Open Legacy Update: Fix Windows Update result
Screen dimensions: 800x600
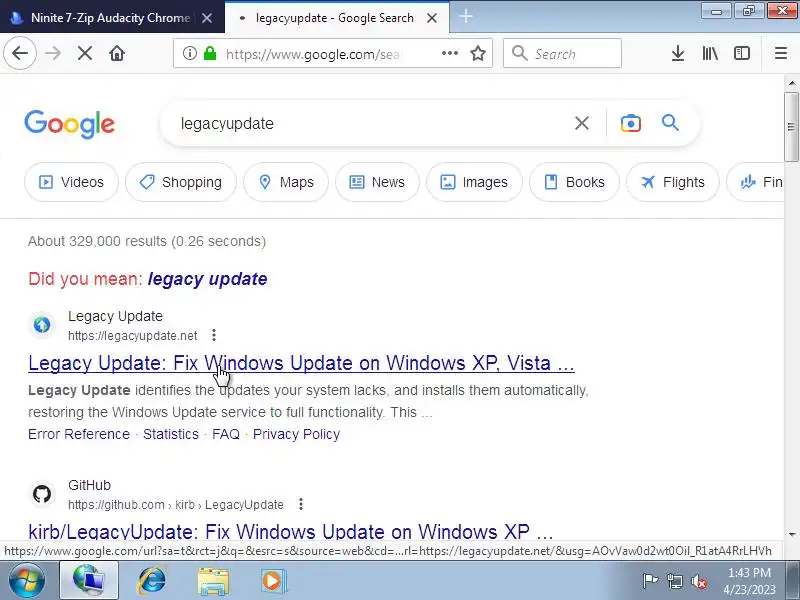(301, 363)
